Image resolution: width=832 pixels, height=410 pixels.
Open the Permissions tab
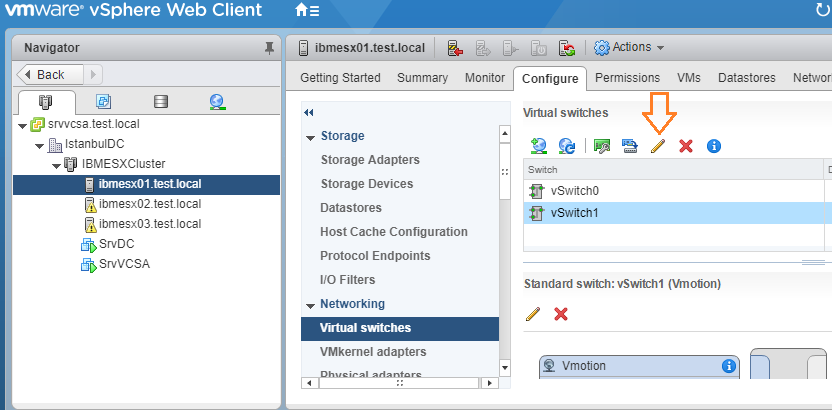point(628,78)
